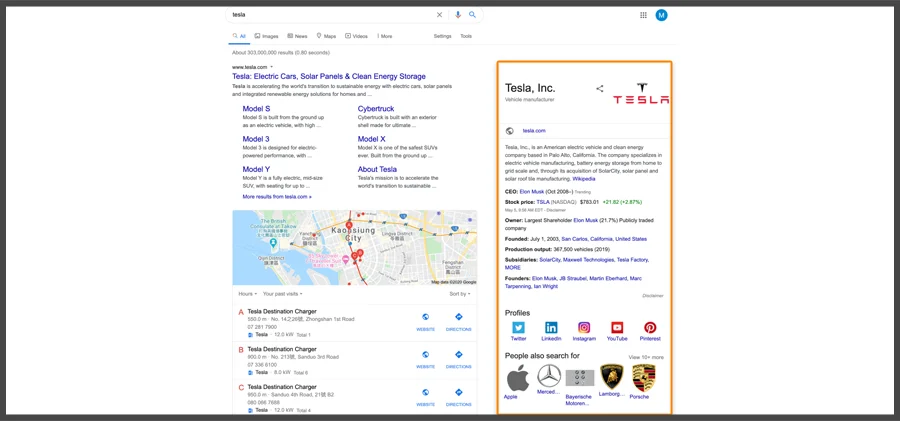Click the TSLA stock ticker link

point(543,202)
